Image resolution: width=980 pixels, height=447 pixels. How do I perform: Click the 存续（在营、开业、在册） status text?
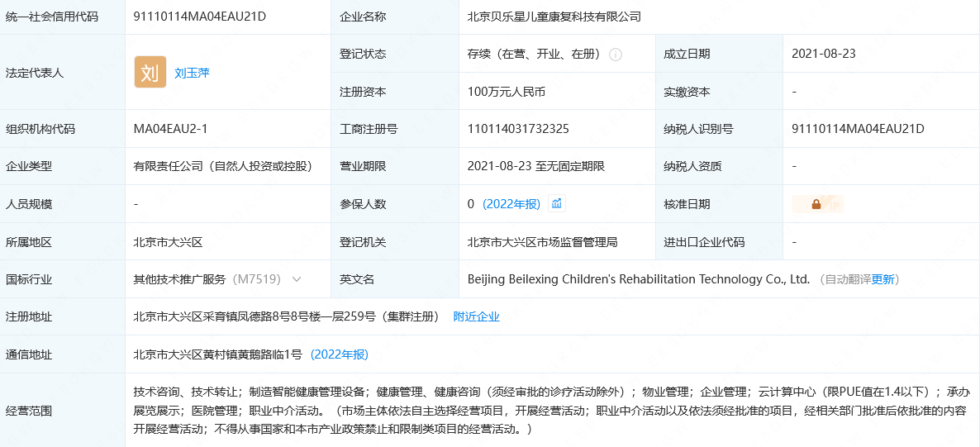point(535,55)
